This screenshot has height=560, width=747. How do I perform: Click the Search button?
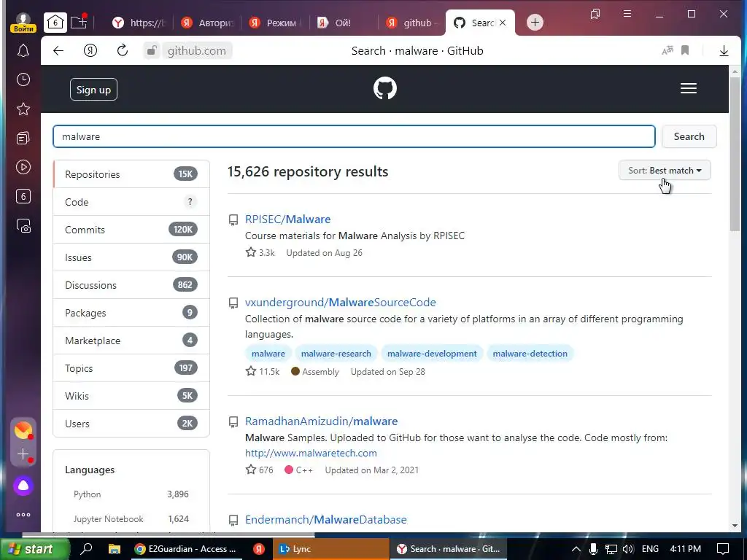point(689,136)
